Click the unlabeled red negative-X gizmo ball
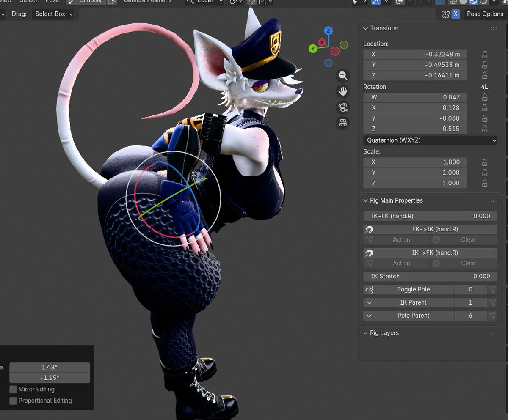This screenshot has width=508, height=420. (335, 51)
